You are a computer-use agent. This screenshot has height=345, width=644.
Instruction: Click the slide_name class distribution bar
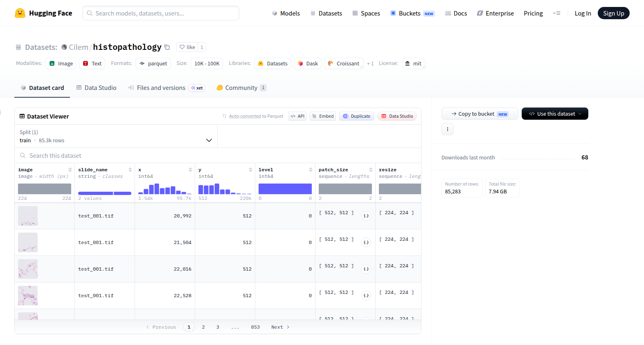pos(105,193)
